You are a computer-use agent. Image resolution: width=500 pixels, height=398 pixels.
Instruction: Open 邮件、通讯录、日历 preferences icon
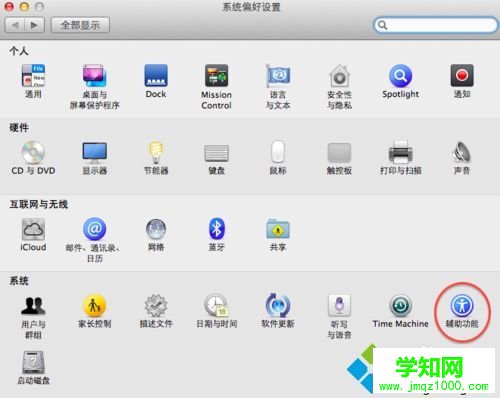[95, 229]
